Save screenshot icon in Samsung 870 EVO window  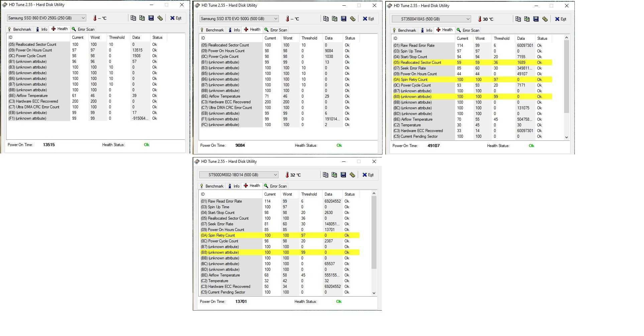pos(344,19)
